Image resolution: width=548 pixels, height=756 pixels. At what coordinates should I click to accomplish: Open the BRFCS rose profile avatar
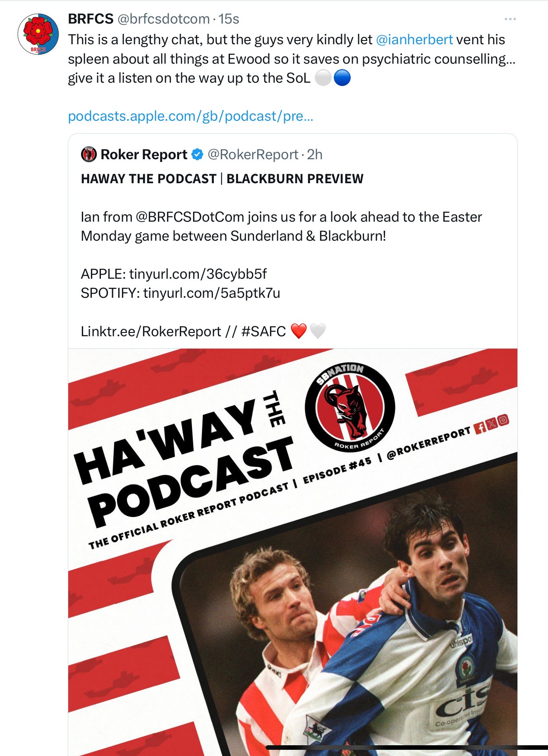tap(38, 35)
